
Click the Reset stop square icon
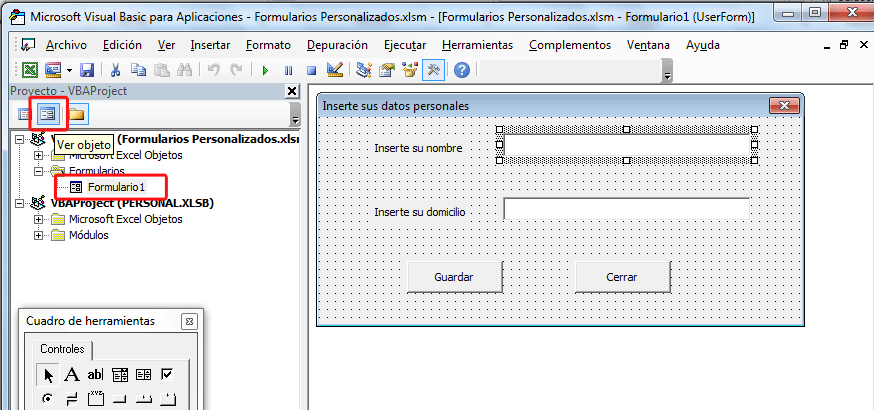pos(312,71)
